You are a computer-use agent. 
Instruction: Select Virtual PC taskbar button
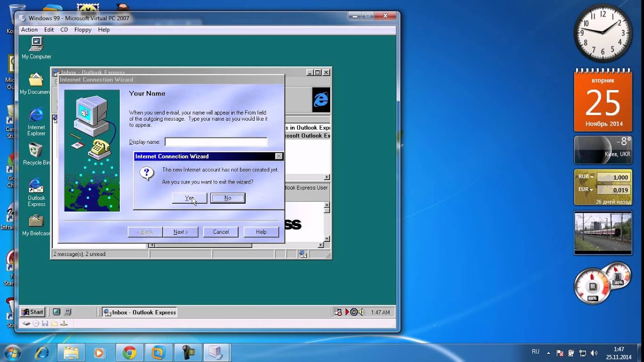(x=217, y=353)
